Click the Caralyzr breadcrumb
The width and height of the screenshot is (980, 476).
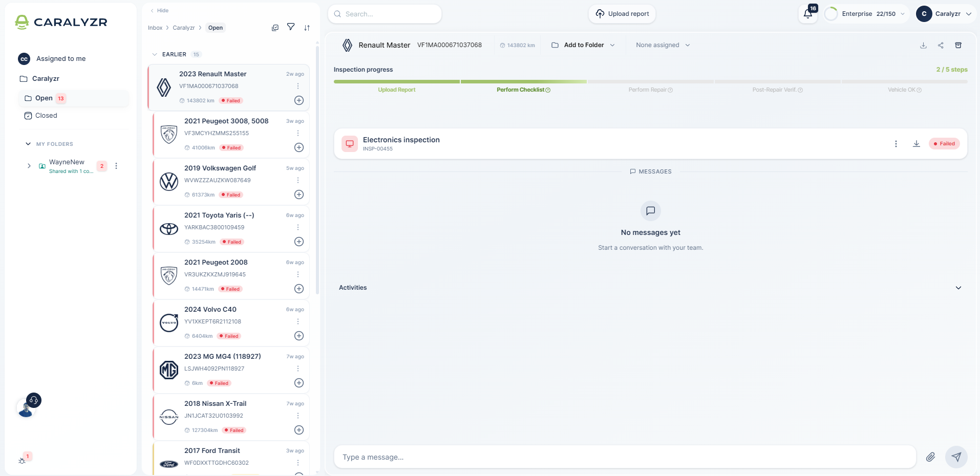coord(184,28)
